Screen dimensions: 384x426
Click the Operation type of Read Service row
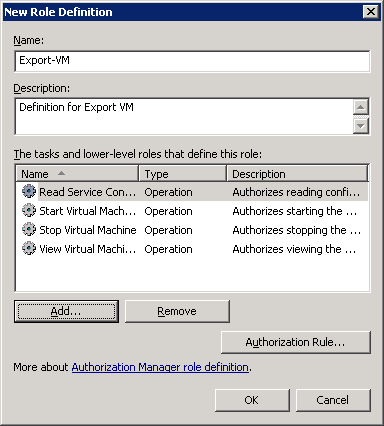[x=168, y=192]
